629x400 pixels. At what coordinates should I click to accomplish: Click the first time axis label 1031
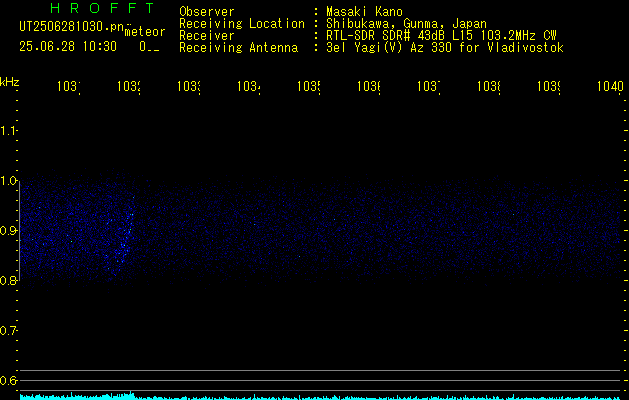[69, 86]
